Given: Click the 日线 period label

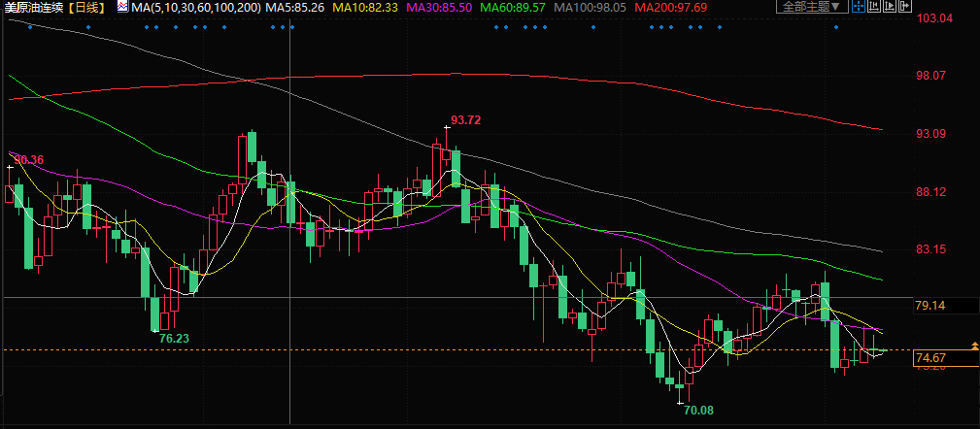Looking at the screenshot, I should pos(89,7).
